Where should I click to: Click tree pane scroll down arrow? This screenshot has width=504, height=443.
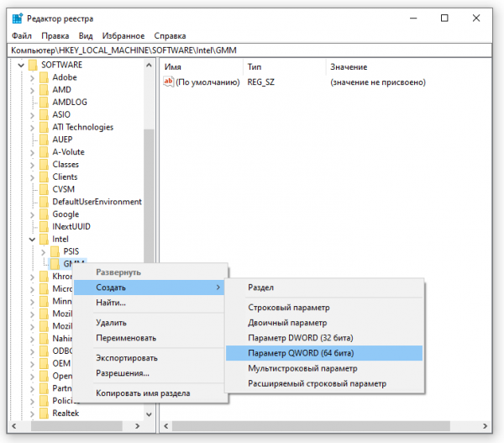click(149, 414)
